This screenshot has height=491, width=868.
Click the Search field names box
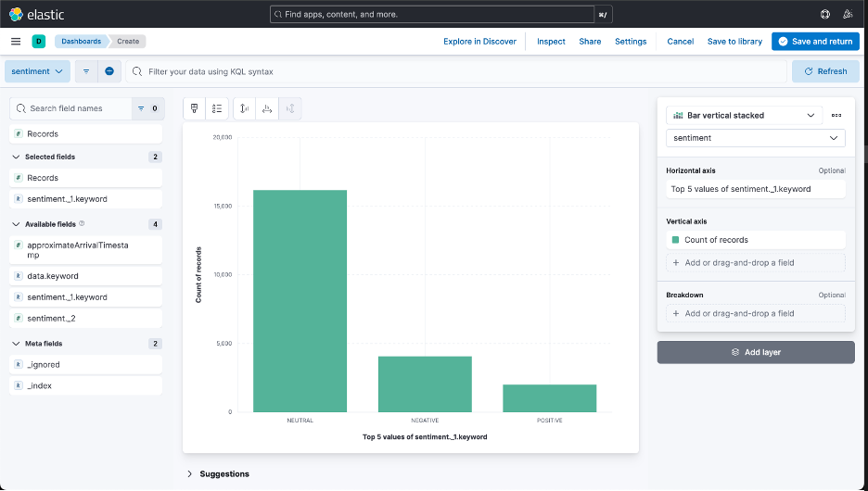70,108
